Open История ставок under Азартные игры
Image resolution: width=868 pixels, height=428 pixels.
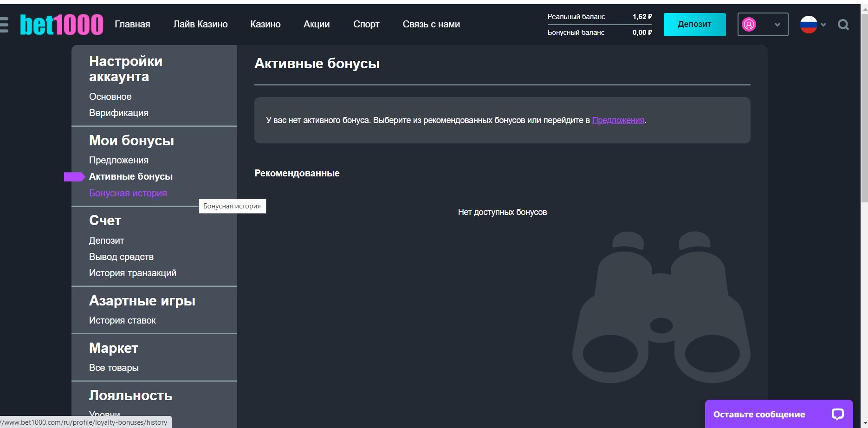point(122,320)
